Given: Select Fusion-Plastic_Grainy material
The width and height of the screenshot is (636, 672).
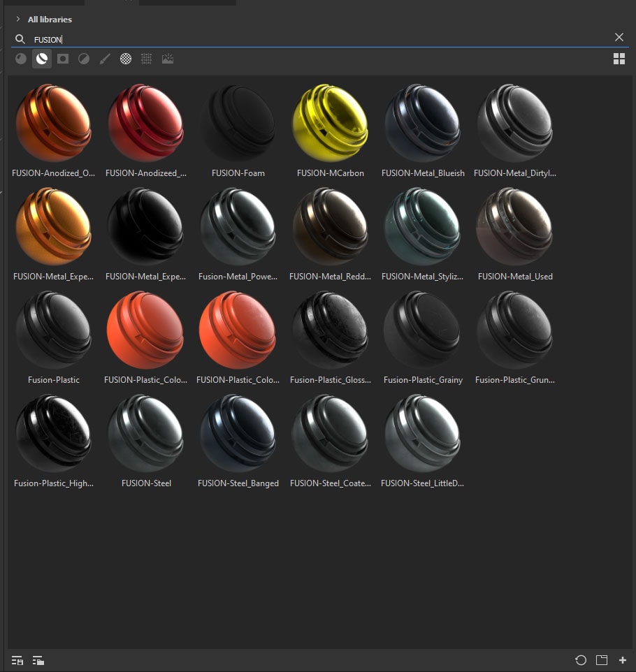Looking at the screenshot, I should [x=423, y=337].
